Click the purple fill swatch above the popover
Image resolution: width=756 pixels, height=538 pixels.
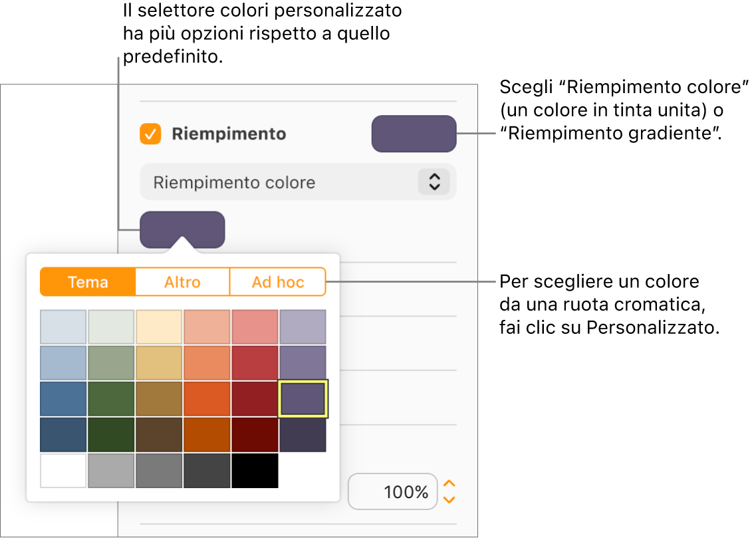182,229
